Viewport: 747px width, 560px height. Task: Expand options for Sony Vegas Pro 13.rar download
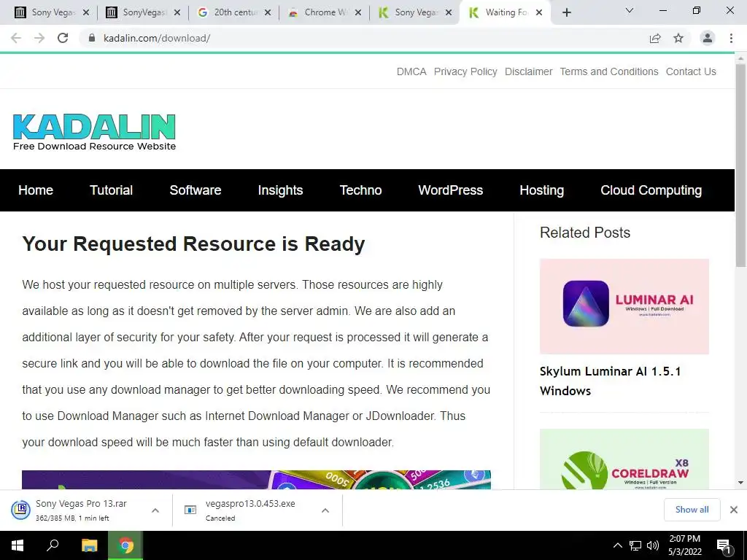click(x=155, y=510)
